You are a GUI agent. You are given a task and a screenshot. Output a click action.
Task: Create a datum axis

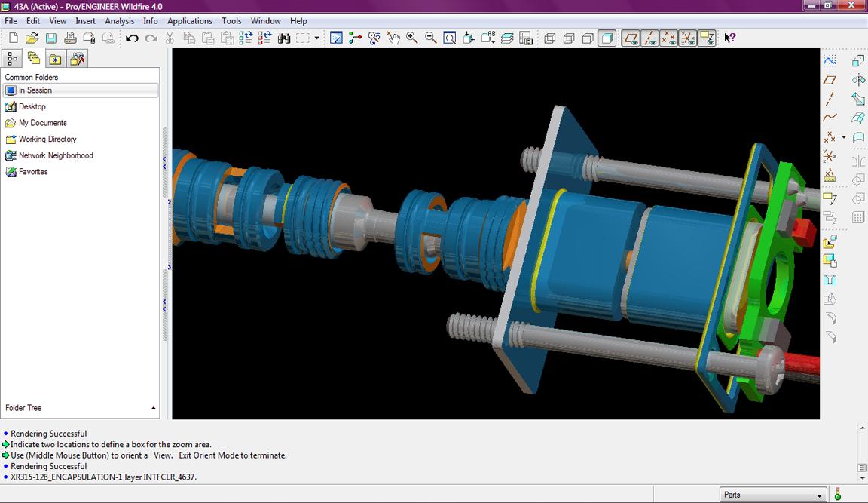[830, 99]
